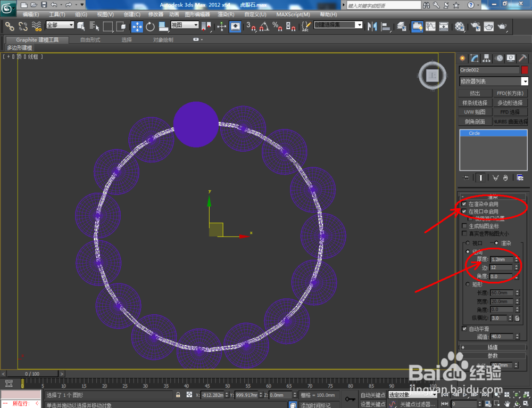
Task: Click Configure Modifier Sets icon
Action: [520, 178]
